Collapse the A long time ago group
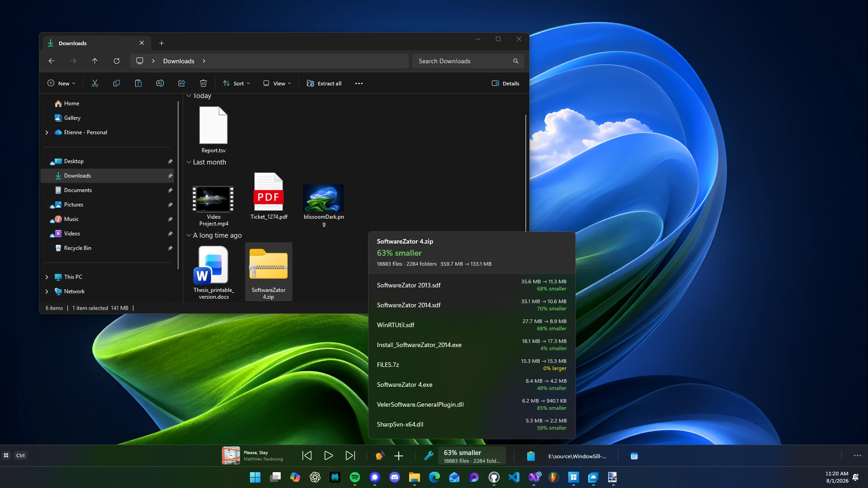868x488 pixels. (189, 235)
